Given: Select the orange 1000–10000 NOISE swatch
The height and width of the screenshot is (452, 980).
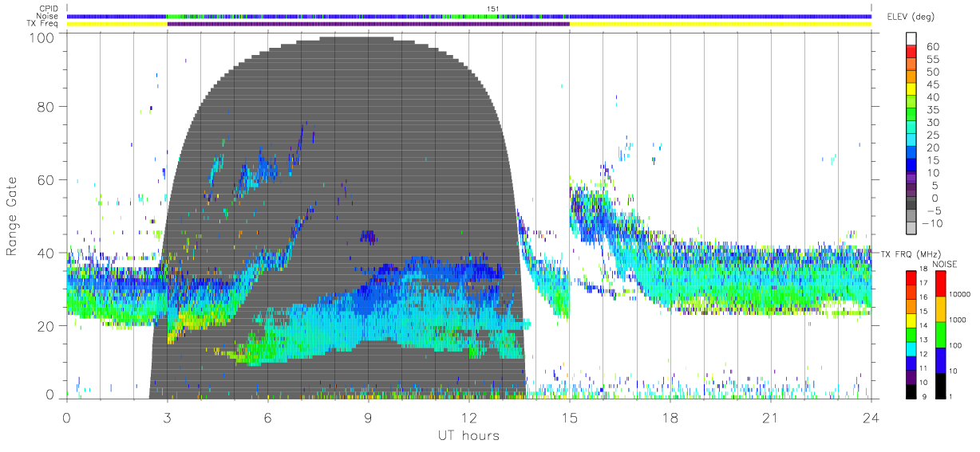Looking at the screenshot, I should 941,309.
